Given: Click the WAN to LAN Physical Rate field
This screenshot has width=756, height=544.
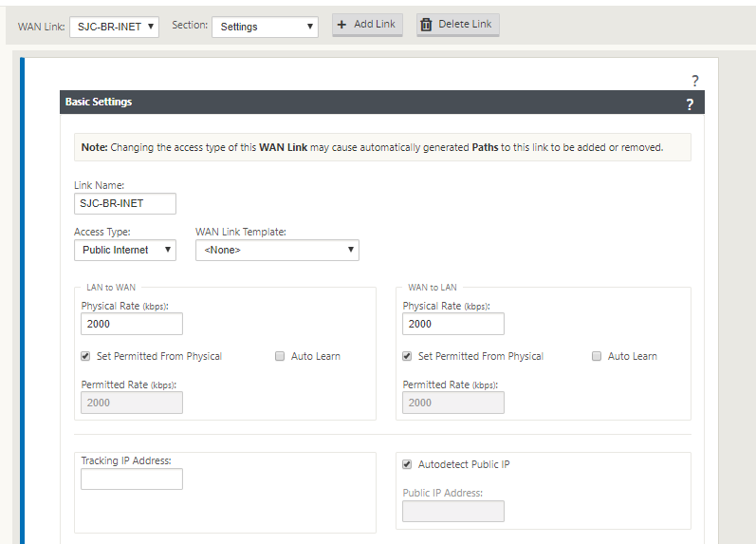Looking at the screenshot, I should [453, 324].
